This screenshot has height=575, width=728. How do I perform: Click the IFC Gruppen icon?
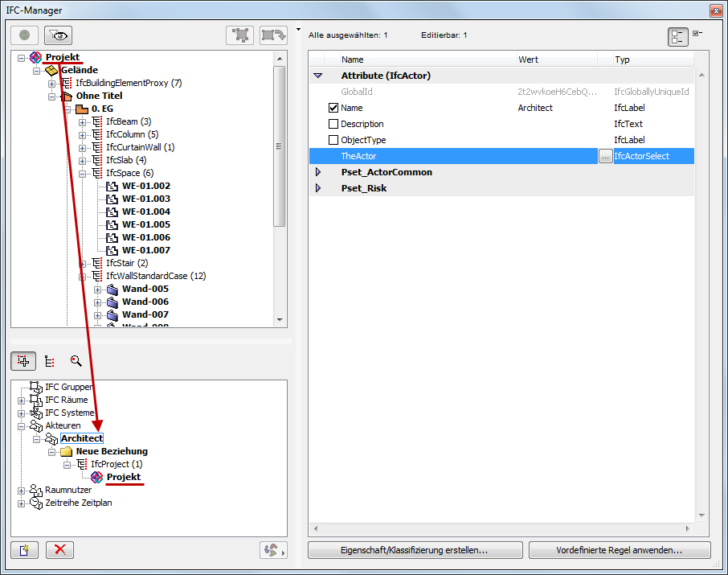[35, 387]
